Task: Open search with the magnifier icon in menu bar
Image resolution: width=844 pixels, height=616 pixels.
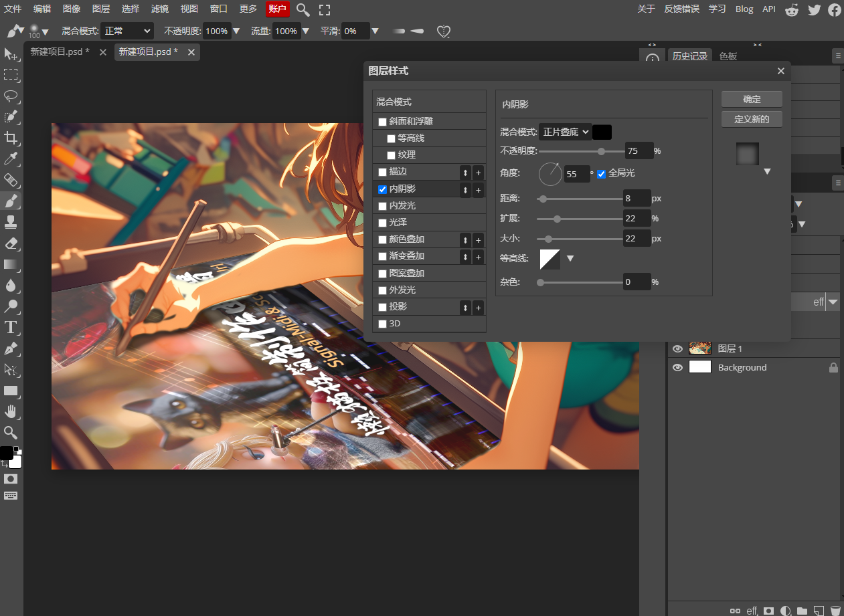Action: pos(303,9)
